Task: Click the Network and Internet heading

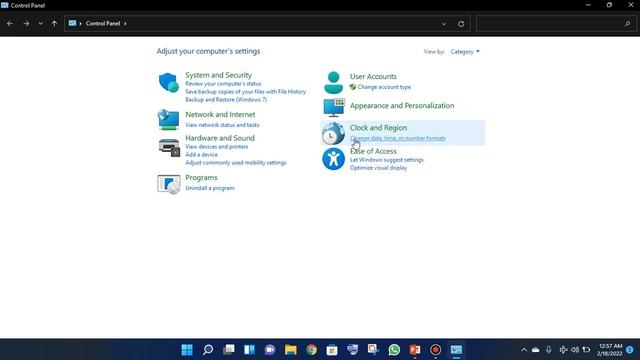Action: [220, 115]
